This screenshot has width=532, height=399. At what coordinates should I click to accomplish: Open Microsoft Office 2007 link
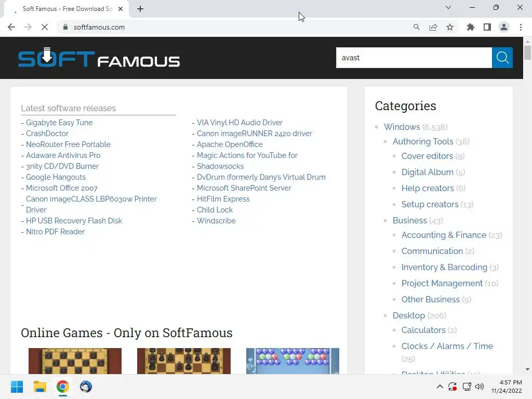click(62, 188)
